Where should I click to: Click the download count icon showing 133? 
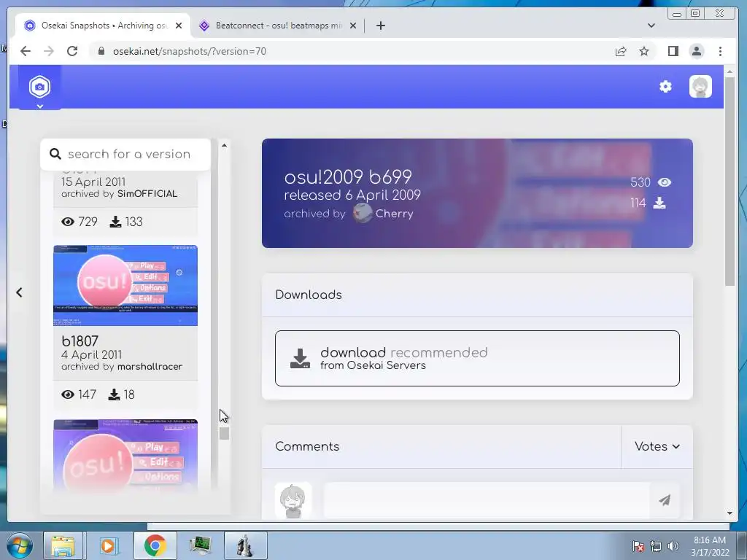pos(115,222)
